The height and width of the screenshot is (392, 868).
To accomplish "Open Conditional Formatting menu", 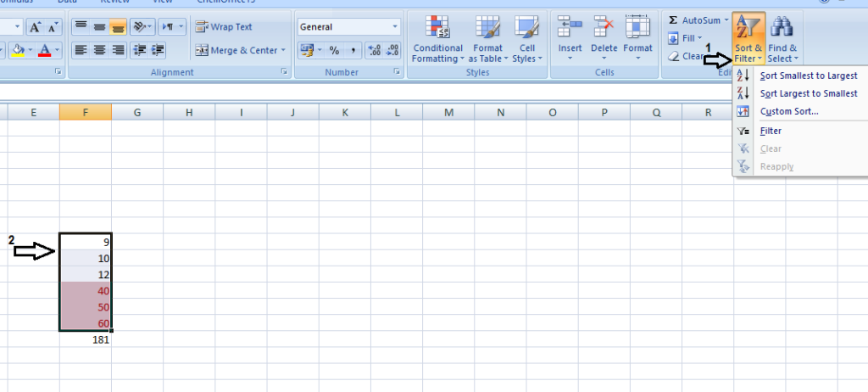I will [438, 38].
